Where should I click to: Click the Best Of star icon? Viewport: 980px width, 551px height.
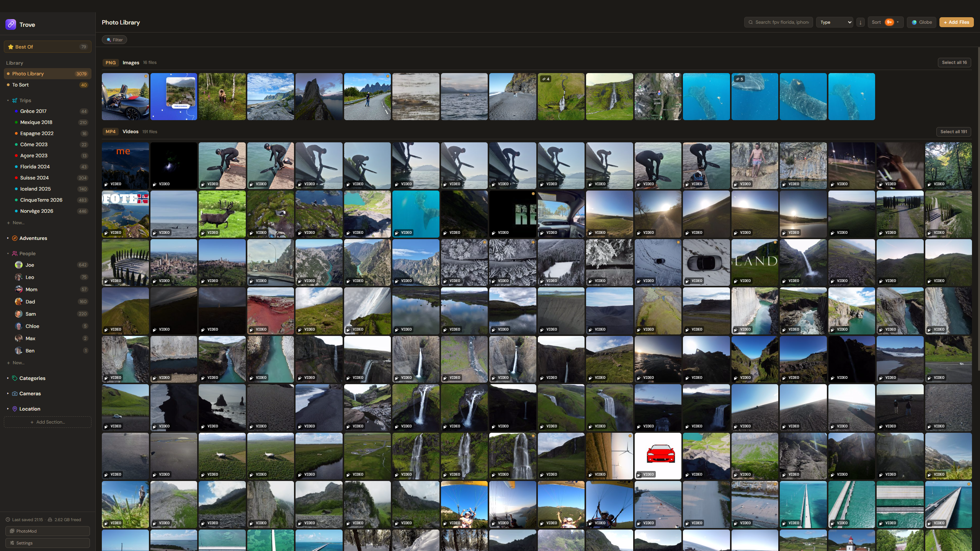11,47
